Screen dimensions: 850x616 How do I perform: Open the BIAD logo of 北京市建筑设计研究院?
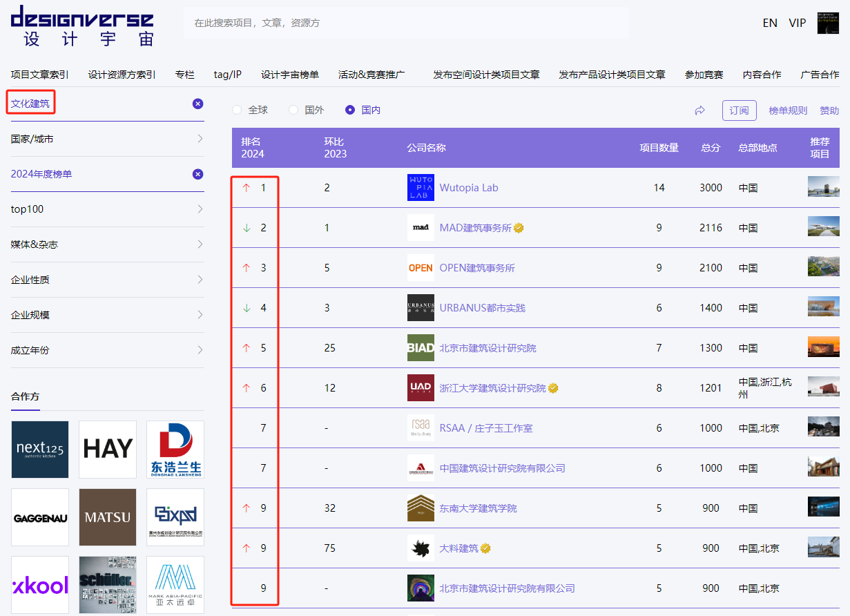(x=421, y=348)
